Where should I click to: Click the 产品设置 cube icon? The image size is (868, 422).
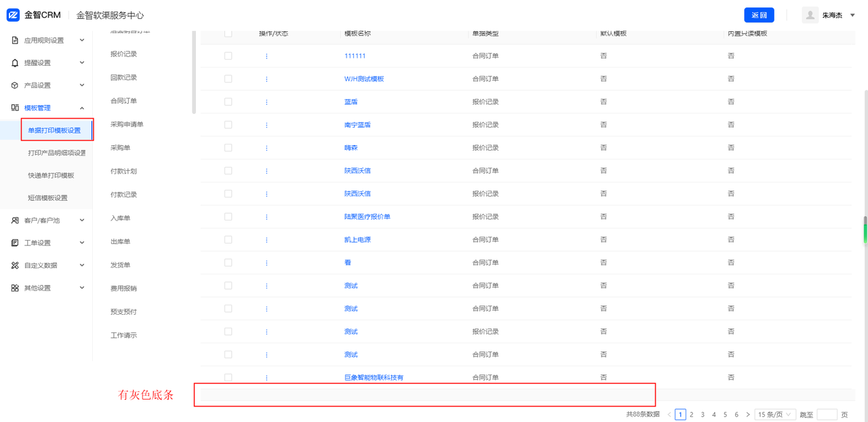15,85
